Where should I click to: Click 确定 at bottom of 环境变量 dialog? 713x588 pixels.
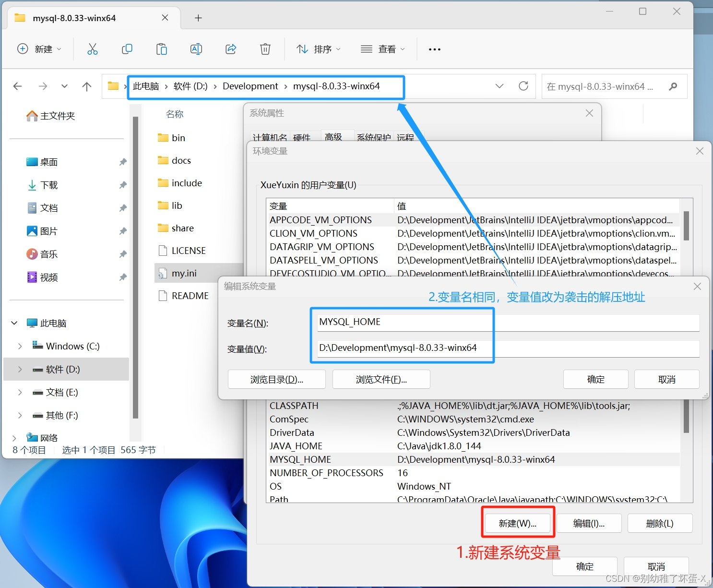click(585, 566)
